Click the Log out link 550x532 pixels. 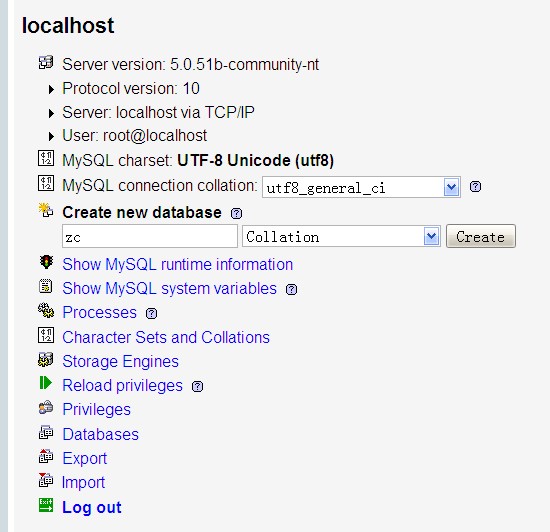(x=92, y=507)
